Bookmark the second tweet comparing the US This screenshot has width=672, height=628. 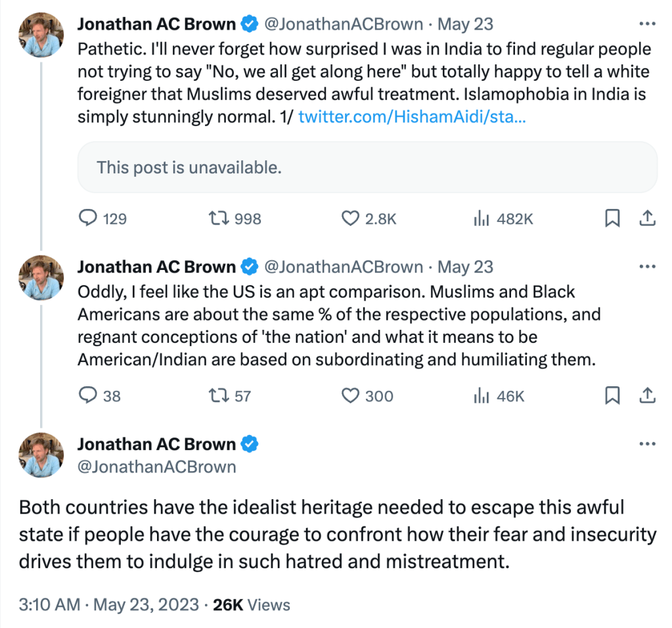pyautogui.click(x=612, y=395)
